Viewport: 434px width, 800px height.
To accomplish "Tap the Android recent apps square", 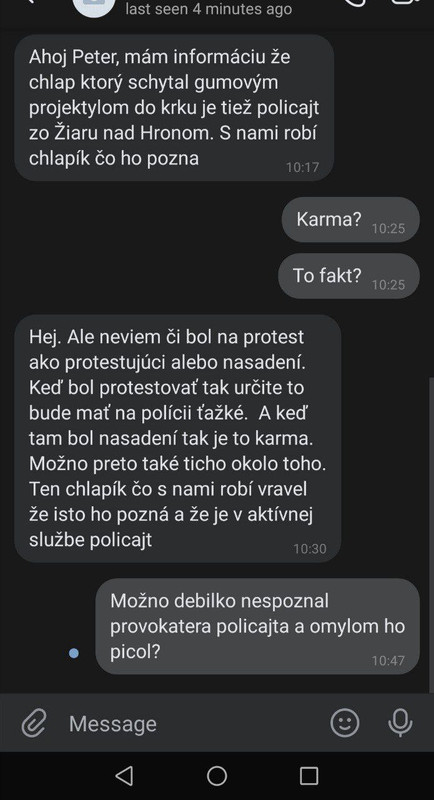I will pos(309,776).
